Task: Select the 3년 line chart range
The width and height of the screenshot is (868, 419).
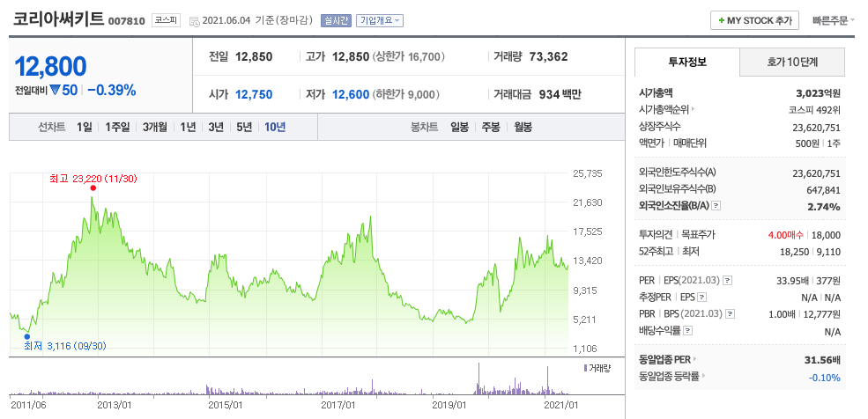Action: [216, 127]
